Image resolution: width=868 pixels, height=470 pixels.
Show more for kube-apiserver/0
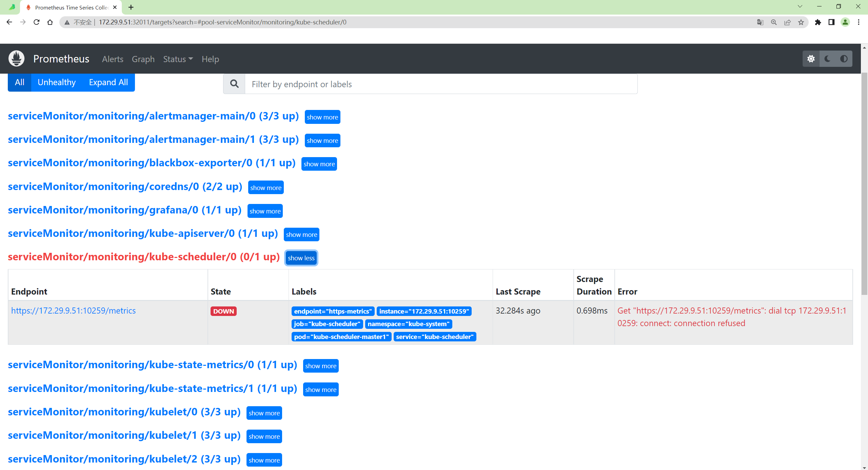pos(301,234)
